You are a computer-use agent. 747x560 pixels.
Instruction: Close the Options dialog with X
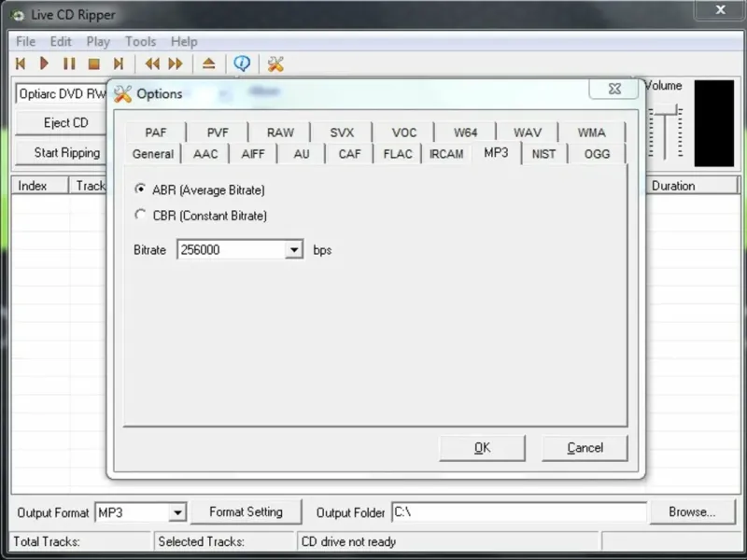click(x=614, y=89)
